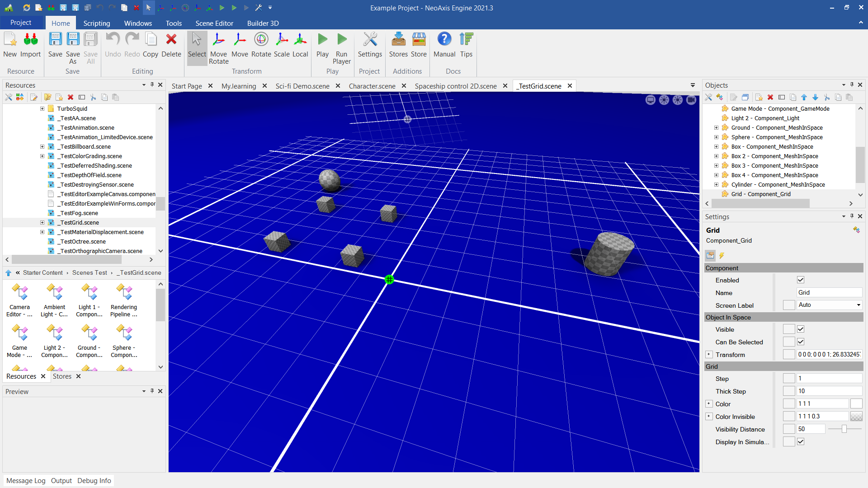Expand the _TestGrid.scene tree node
The height and width of the screenshot is (488, 868).
42,223
